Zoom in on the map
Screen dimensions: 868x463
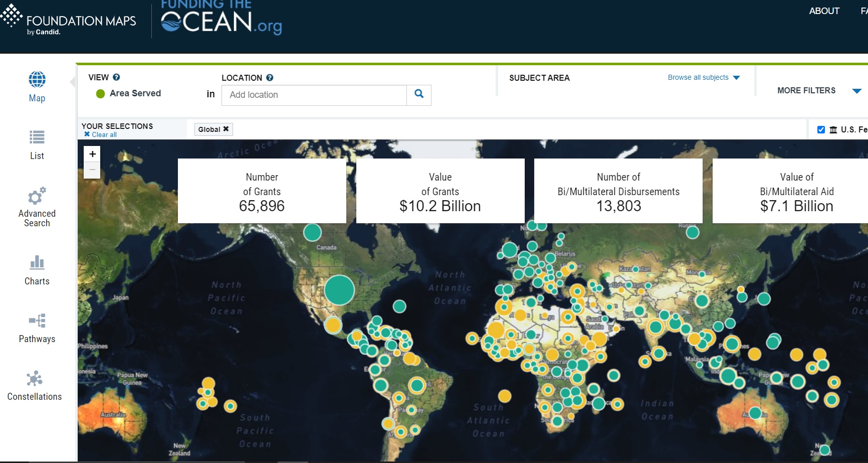[92, 155]
